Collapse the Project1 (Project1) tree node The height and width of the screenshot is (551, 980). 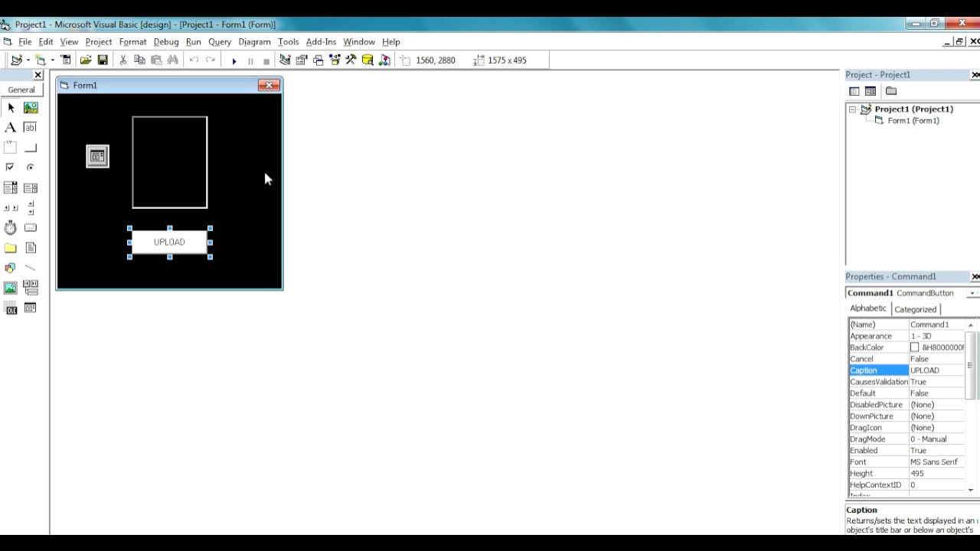tap(852, 109)
